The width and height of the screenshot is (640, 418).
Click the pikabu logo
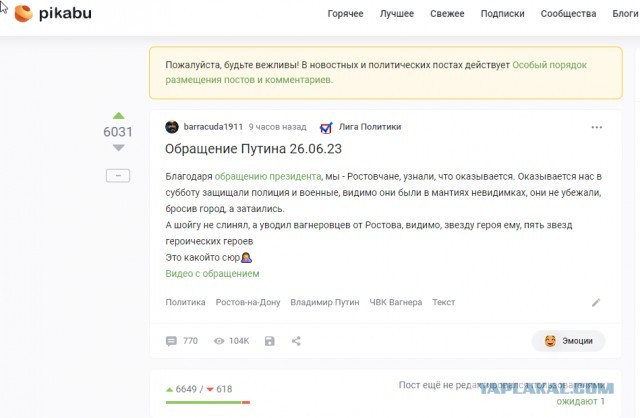pos(53,13)
